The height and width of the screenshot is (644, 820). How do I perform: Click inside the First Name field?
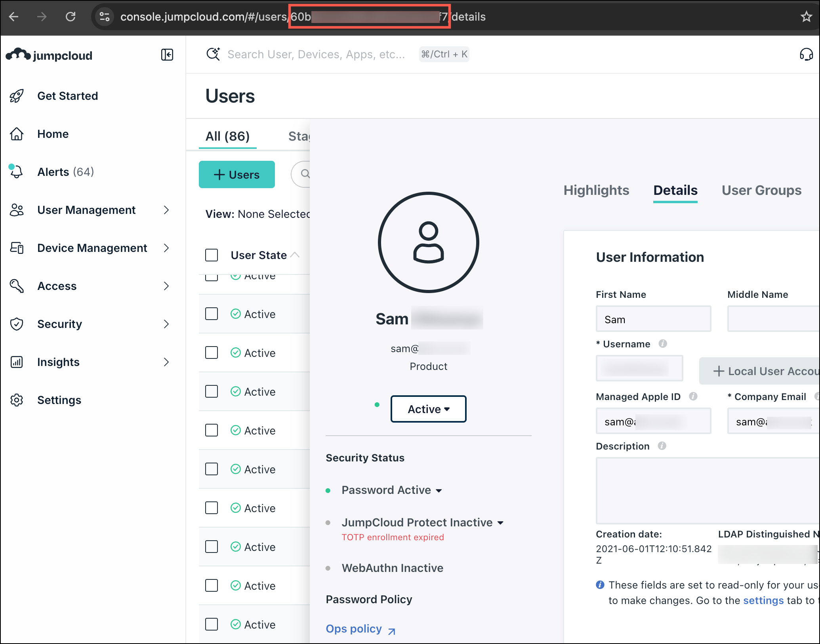(x=653, y=319)
